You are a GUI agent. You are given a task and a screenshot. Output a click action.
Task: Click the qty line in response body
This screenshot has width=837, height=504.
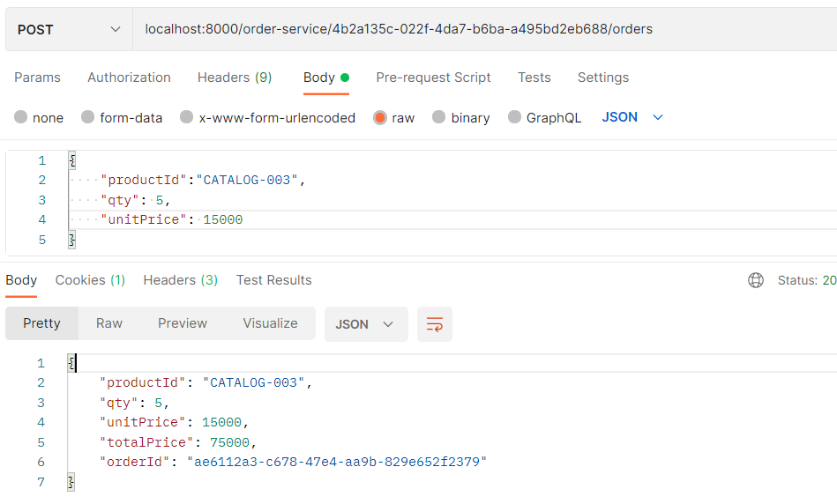135,404
